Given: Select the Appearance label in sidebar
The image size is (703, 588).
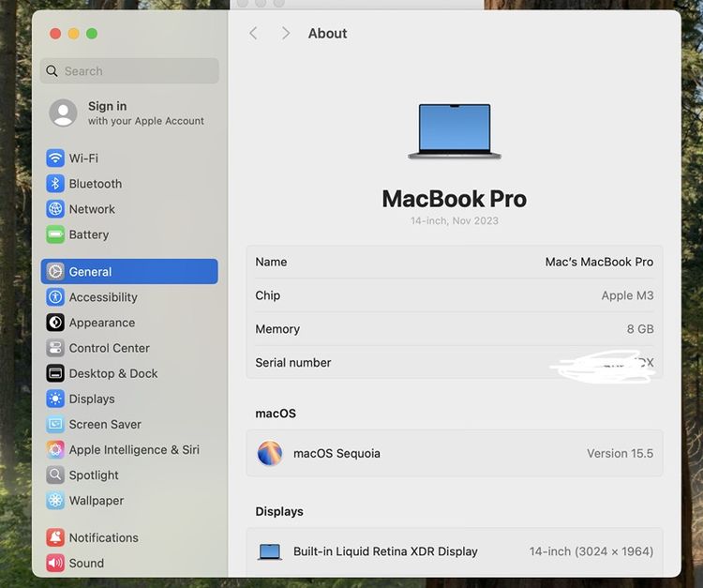Looking at the screenshot, I should (x=102, y=323).
